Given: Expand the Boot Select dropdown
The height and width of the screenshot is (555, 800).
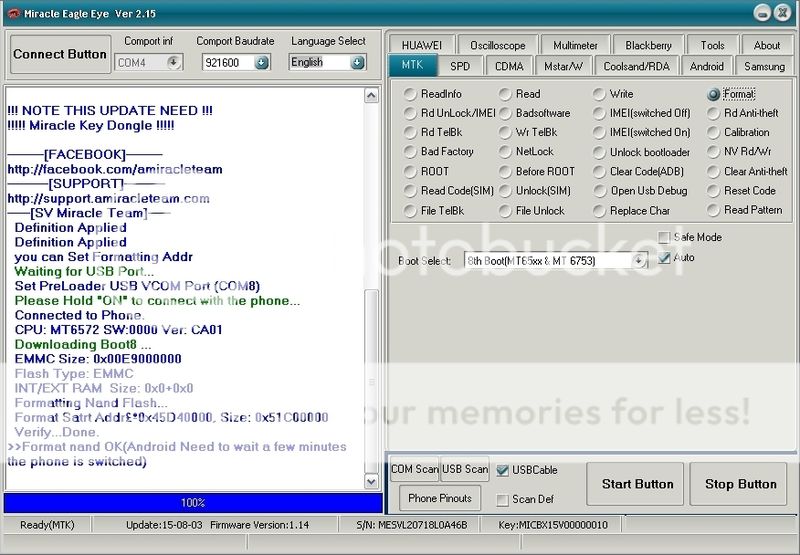Looking at the screenshot, I should [x=638, y=261].
